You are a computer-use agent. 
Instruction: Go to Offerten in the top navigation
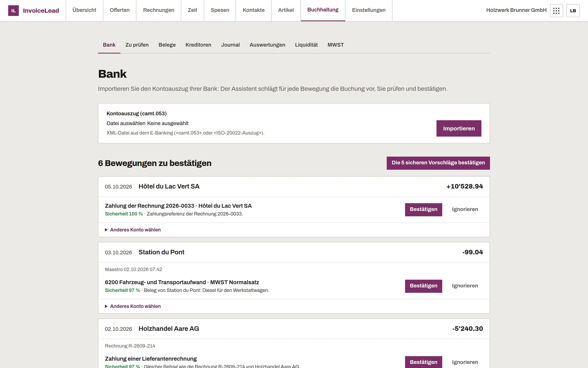pos(119,10)
